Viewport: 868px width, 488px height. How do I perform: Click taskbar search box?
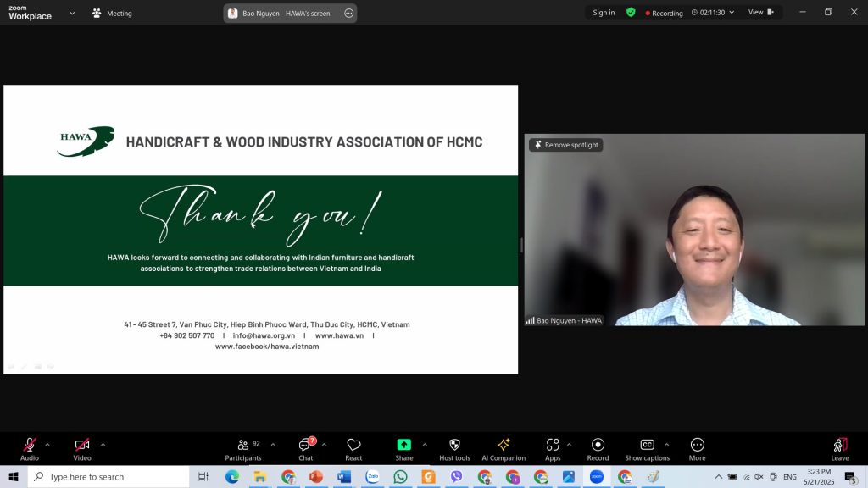[x=108, y=476]
